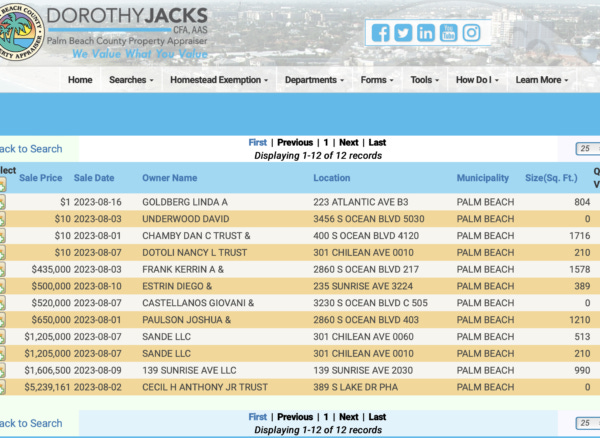Select owner CASTELLANOS GIOVANI &
The image size is (600, 438).
[198, 303]
